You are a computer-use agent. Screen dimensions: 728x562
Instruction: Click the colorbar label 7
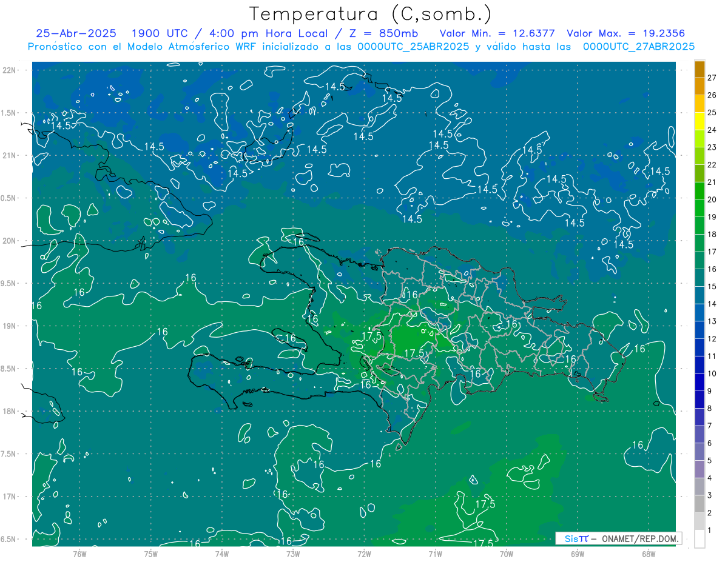coord(710,426)
